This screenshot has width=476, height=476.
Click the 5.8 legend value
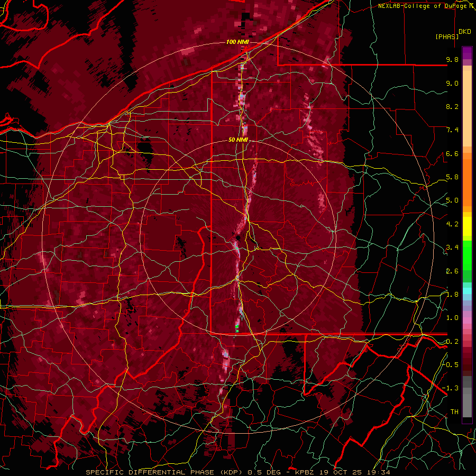[452, 177]
